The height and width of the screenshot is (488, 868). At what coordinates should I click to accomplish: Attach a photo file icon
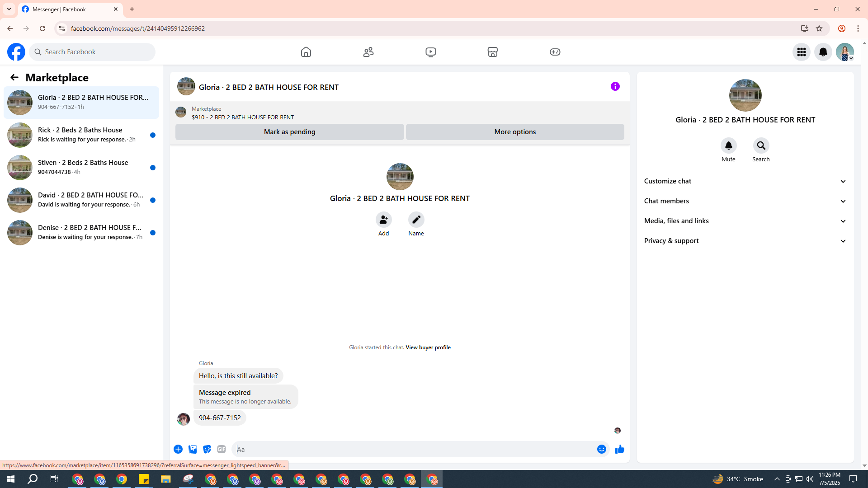click(193, 449)
